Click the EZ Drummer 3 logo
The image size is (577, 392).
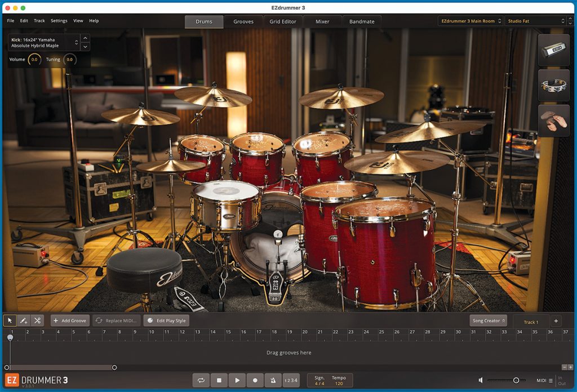[37, 380]
